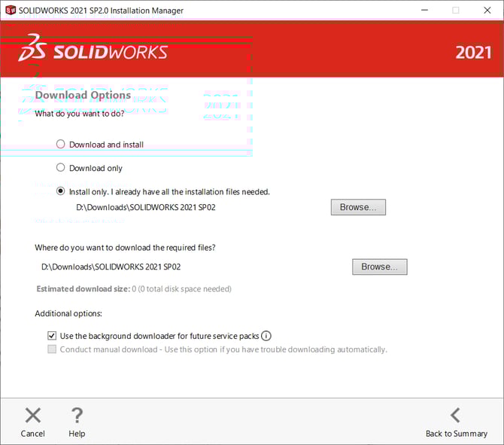Click the SOLIDWORKS logo in the red banner

pos(93,50)
